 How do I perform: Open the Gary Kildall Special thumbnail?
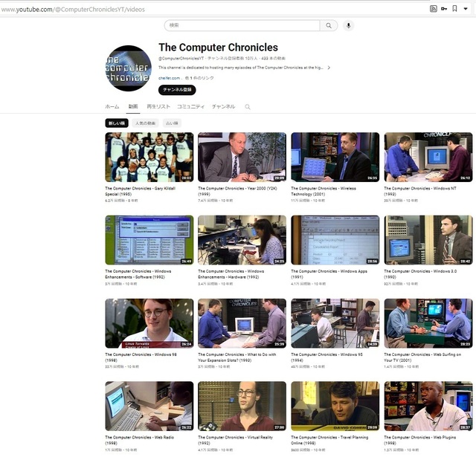[149, 157]
